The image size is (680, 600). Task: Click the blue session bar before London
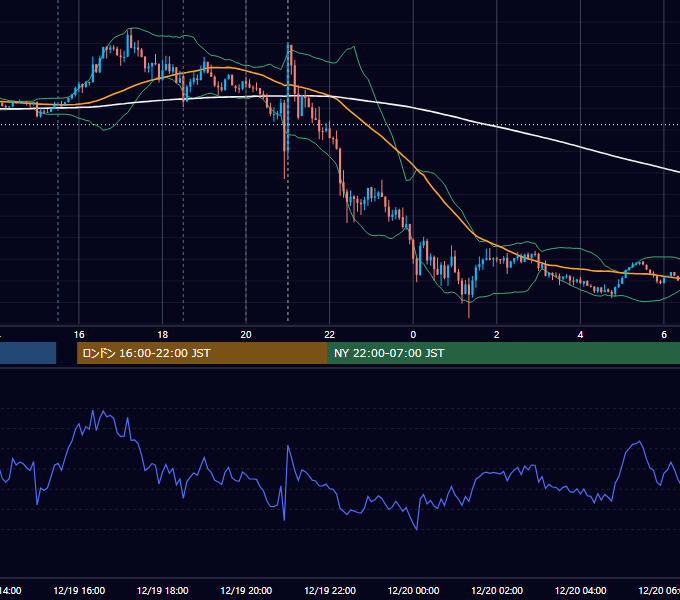(x=28, y=353)
